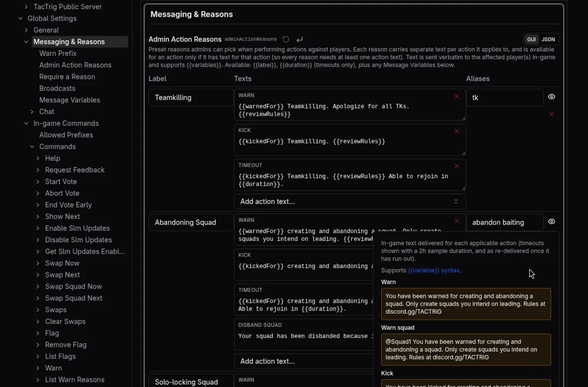The height and width of the screenshot is (387, 588).
Task: Select Swap Squad Next command
Action: tap(73, 298)
